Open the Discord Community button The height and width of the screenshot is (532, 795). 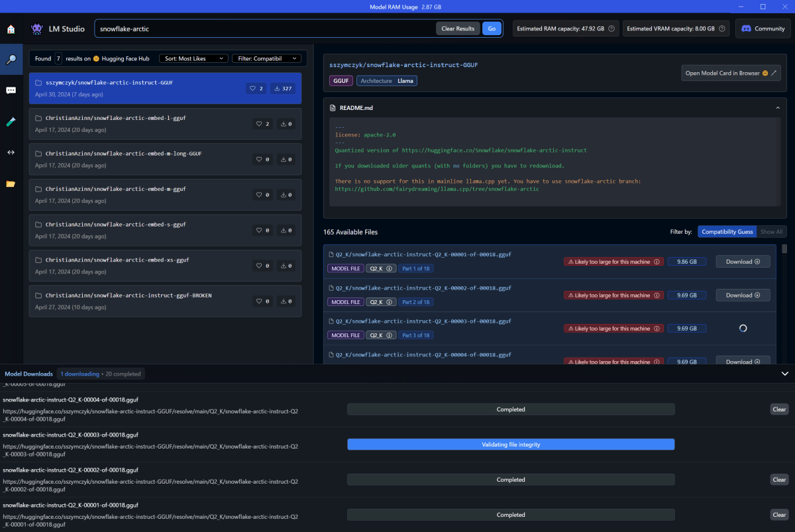click(763, 28)
